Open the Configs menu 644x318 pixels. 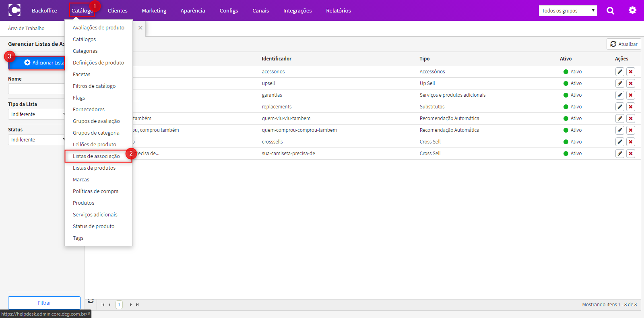pyautogui.click(x=229, y=10)
